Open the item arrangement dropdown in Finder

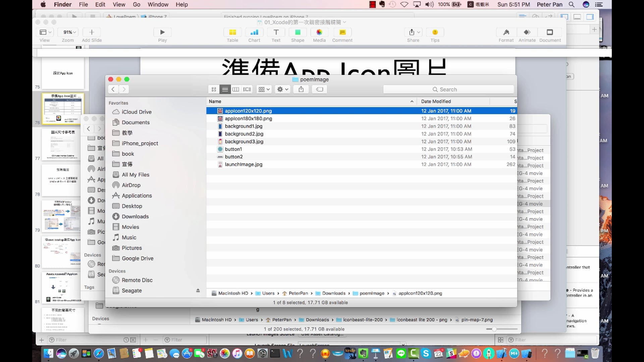tap(264, 89)
